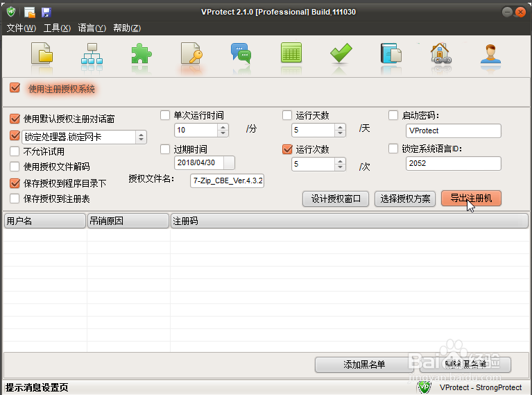Click 导出注册机 button
Screen dimensions: 532x395
471,198
